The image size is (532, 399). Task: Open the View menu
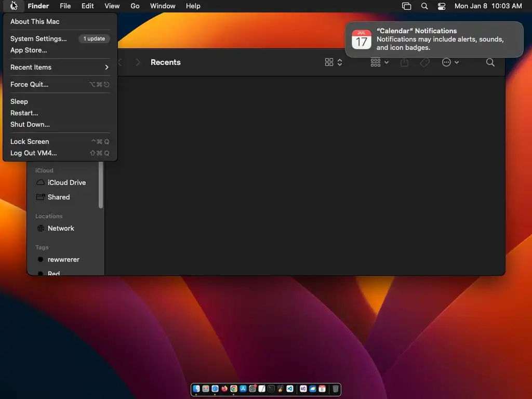[x=112, y=6]
